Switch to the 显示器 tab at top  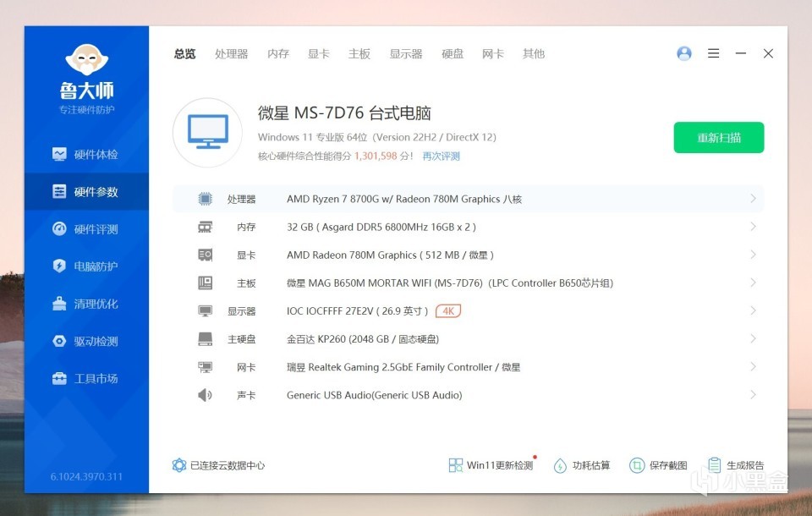pos(406,54)
